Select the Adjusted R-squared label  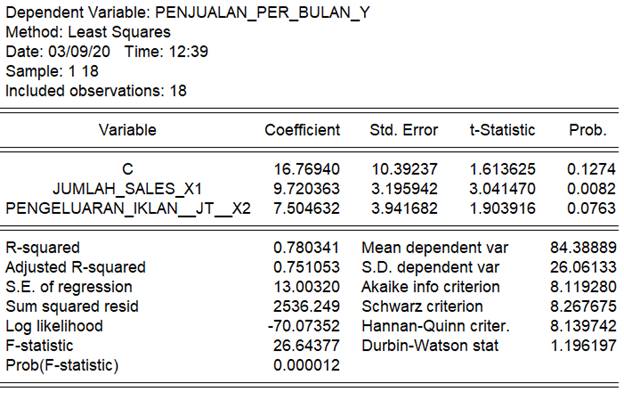[76, 267]
